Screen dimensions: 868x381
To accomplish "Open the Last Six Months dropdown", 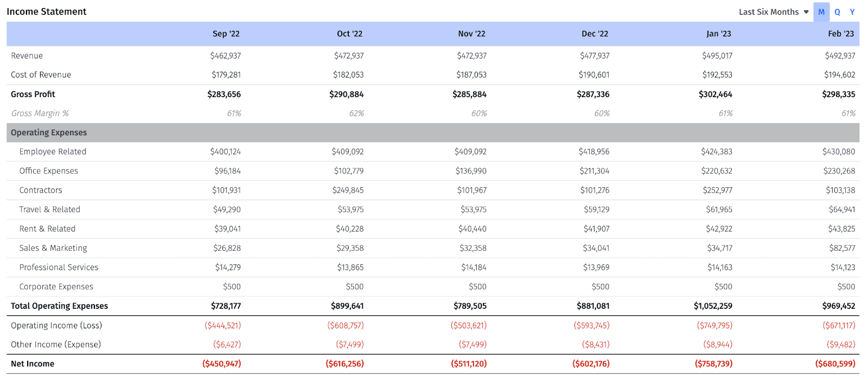I will coord(768,12).
